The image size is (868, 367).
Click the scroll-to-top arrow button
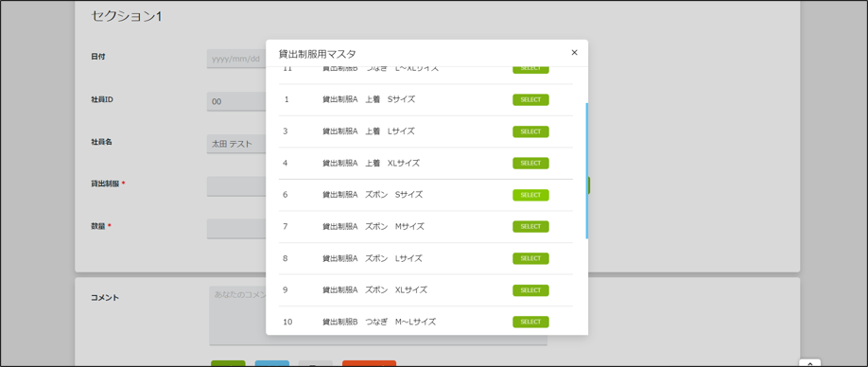(x=810, y=363)
